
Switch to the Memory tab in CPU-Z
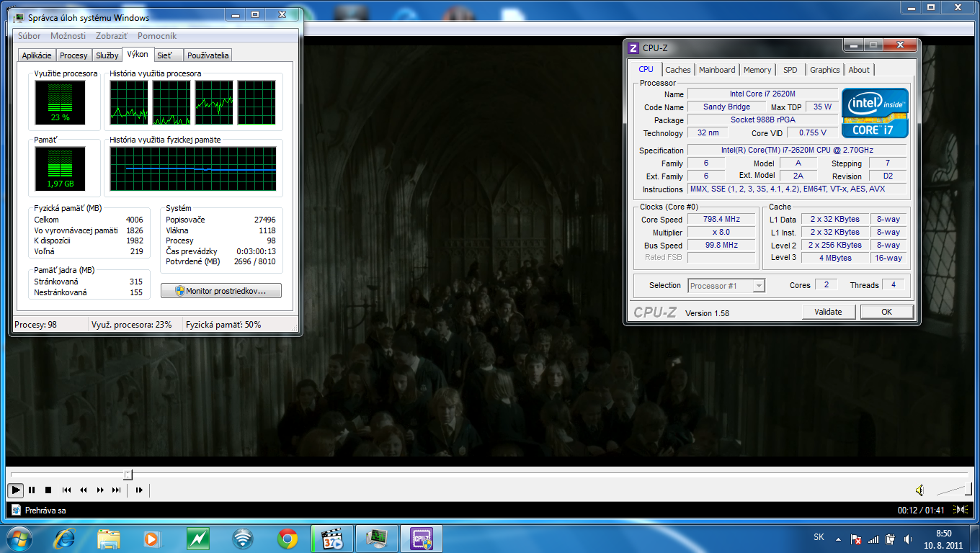(x=757, y=70)
